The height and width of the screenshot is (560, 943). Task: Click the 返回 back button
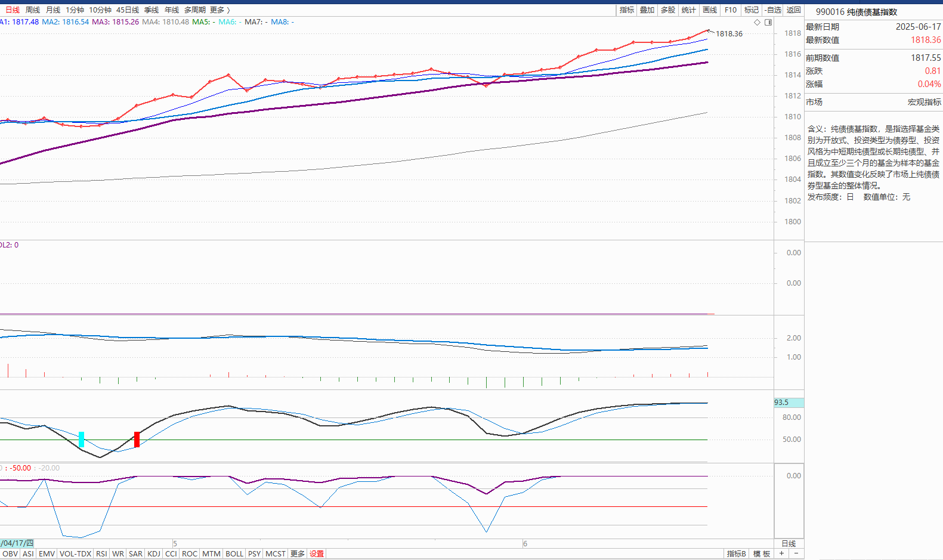(794, 10)
